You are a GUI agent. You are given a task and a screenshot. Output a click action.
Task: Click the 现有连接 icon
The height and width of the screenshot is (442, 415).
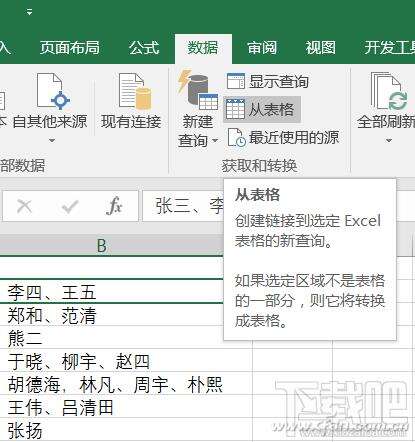pos(134,91)
